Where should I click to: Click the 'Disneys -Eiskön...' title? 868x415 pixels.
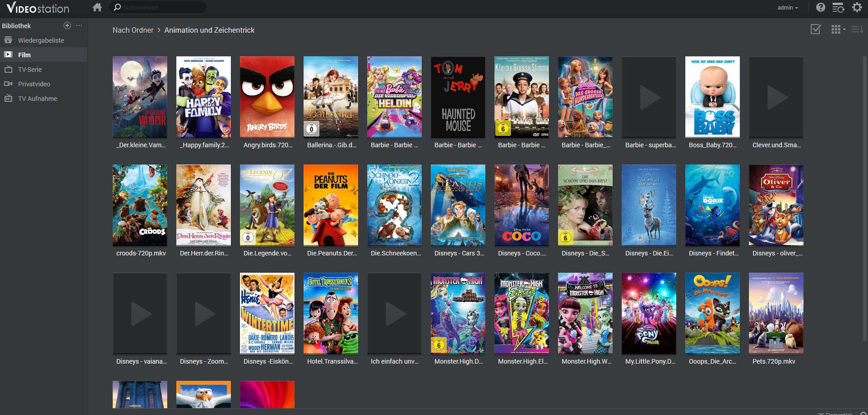(x=268, y=361)
